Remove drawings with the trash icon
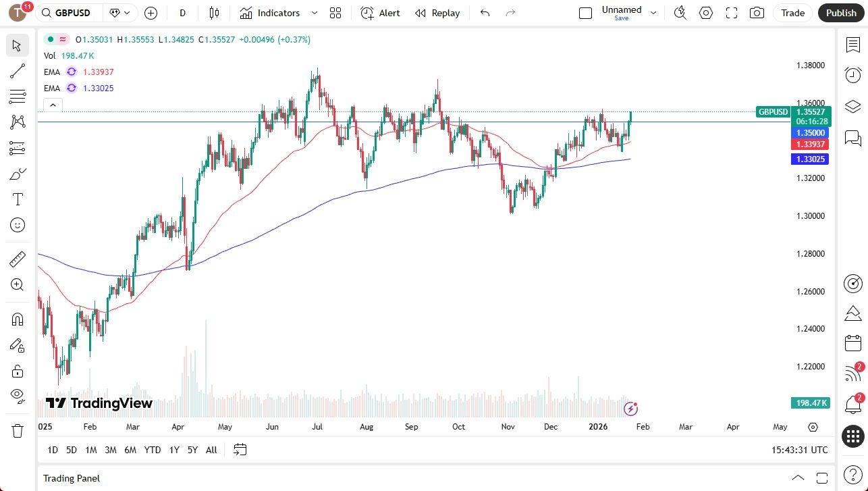This screenshot has width=868, height=491. 18,430
